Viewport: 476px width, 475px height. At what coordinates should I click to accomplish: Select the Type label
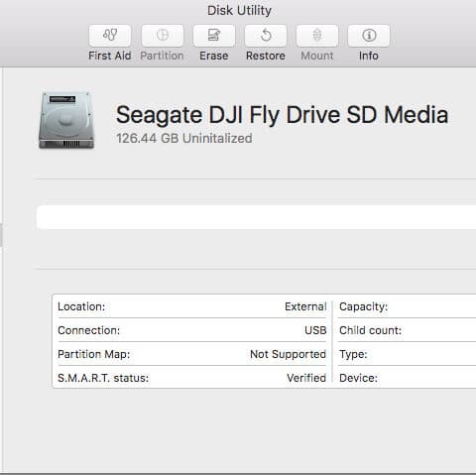point(353,354)
